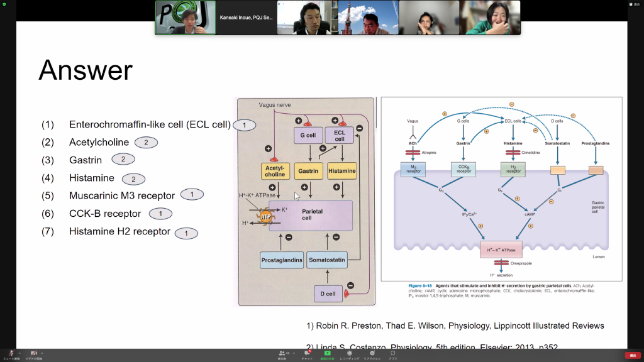Image resolution: width=644 pixels, height=362 pixels.
Task: Select the PQJ logo speaker video thumbnail
Action: [186, 18]
